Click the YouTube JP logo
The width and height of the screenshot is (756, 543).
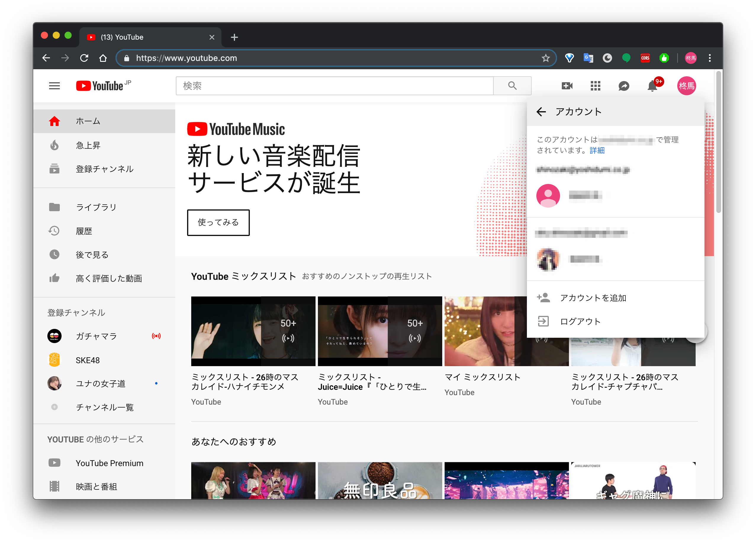103,85
